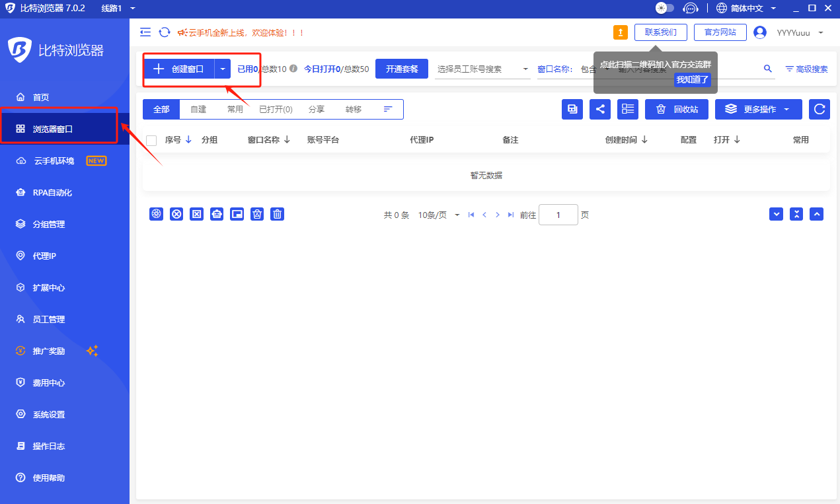Toggle the light/dark theme switch

click(x=664, y=9)
